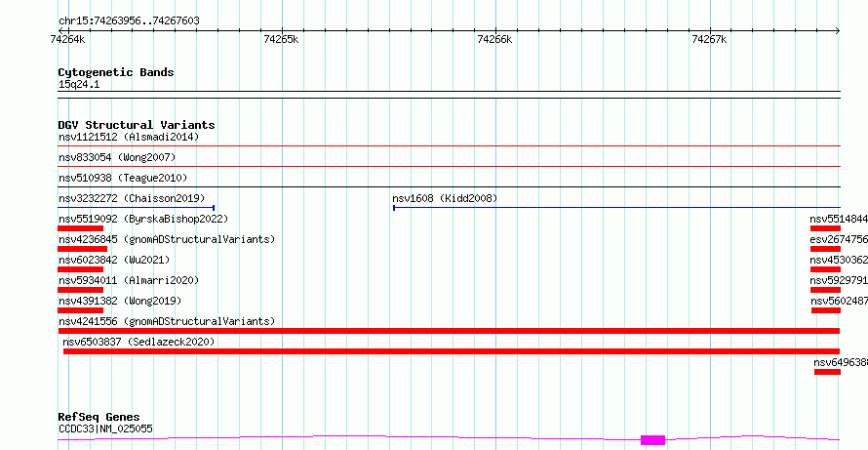
Task: Click the black line under nsv510938 (Teague2010)
Action: (449, 187)
